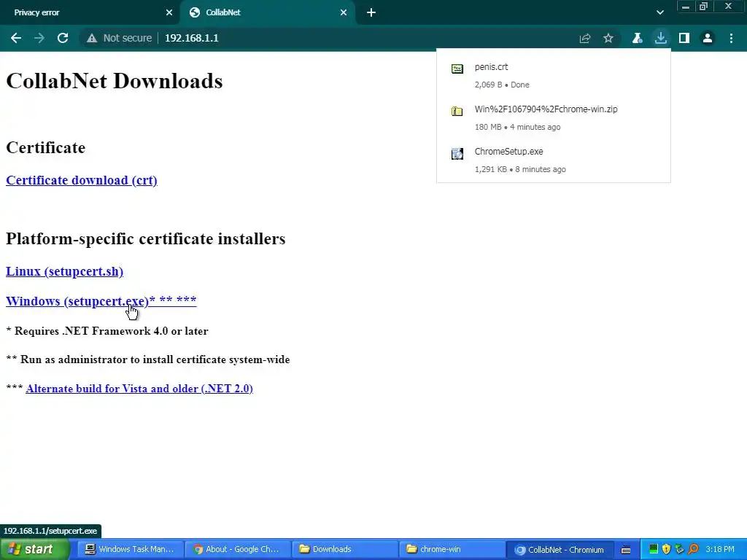Click the certificate file icon in downloads
Screen dimensions: 747x560
pos(457,69)
